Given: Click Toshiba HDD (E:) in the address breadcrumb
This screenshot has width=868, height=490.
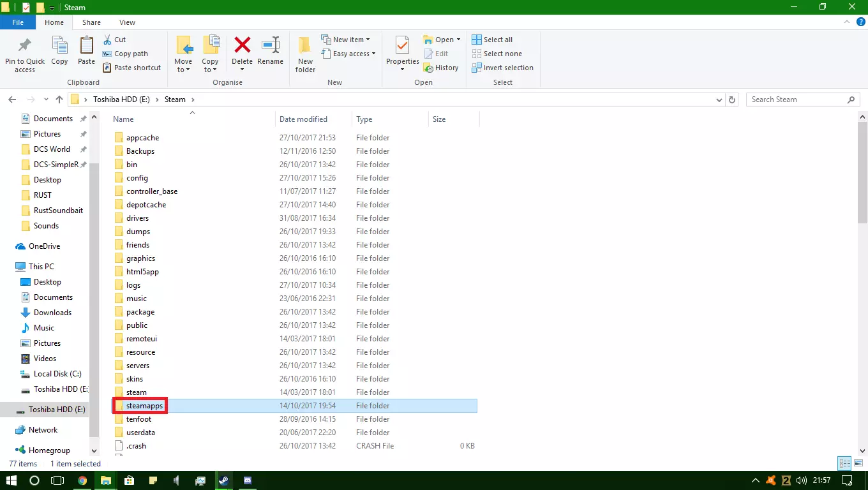Looking at the screenshot, I should [121, 100].
